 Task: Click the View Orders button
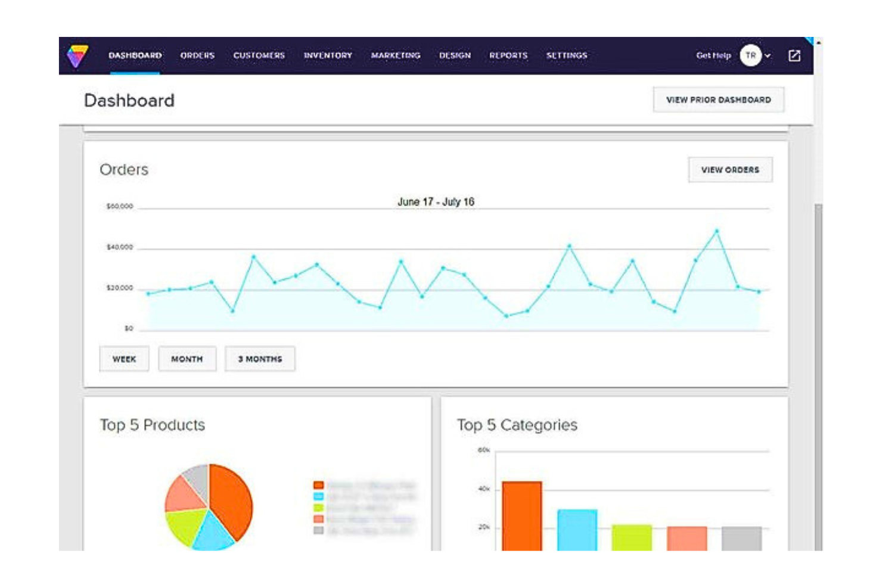[731, 170]
